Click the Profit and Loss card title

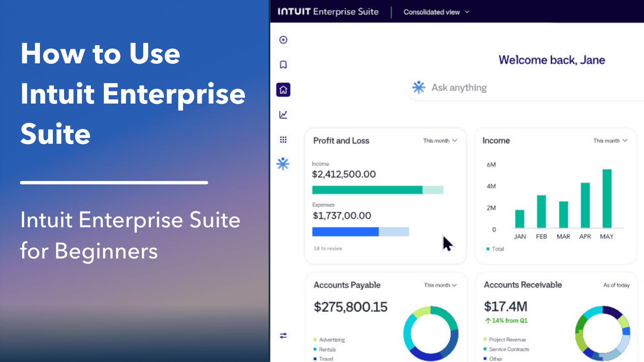coord(341,141)
